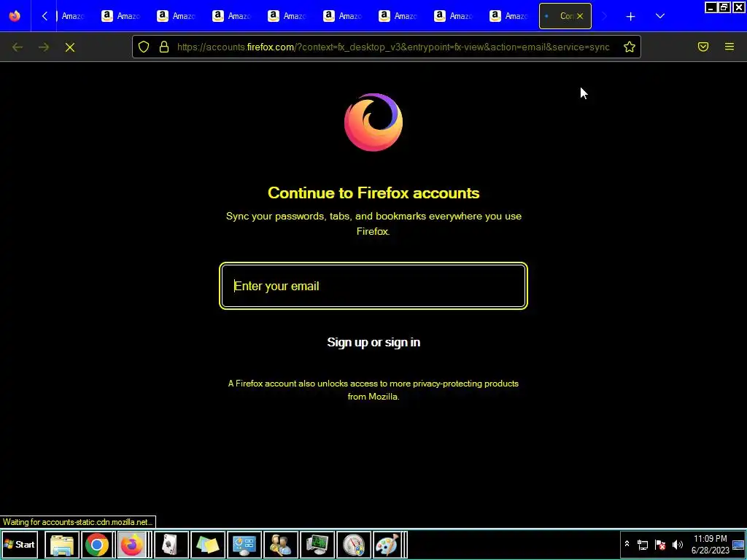Stop loading the current page
Screen dimensions: 747x560
pos(70,47)
